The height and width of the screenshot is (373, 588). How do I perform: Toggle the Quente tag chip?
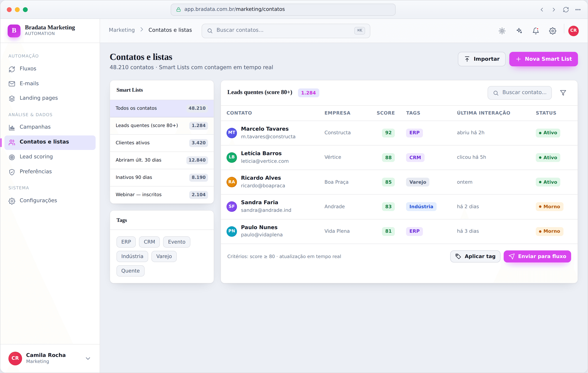130,271
